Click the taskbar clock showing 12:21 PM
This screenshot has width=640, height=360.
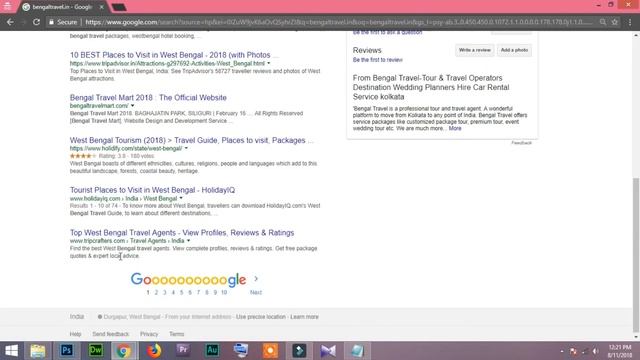coord(620,351)
